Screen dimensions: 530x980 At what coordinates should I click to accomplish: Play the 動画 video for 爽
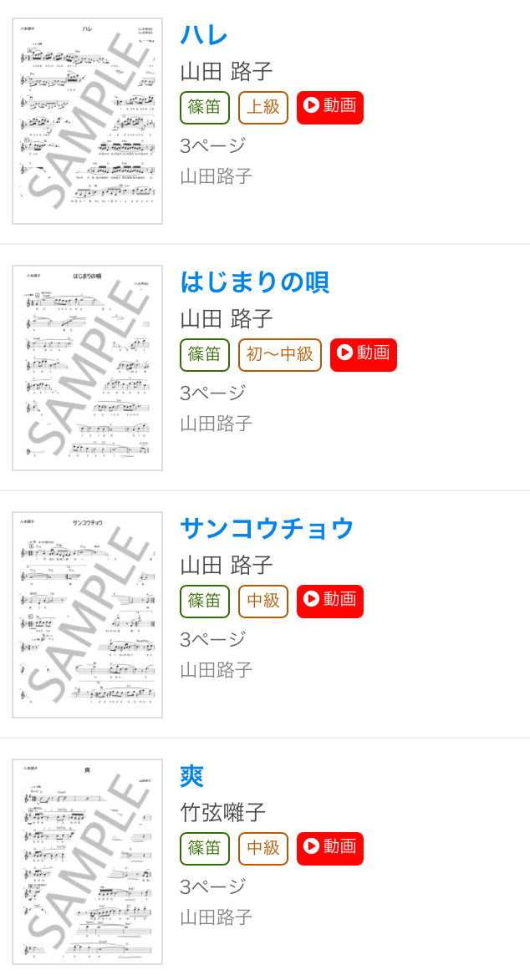pos(329,849)
